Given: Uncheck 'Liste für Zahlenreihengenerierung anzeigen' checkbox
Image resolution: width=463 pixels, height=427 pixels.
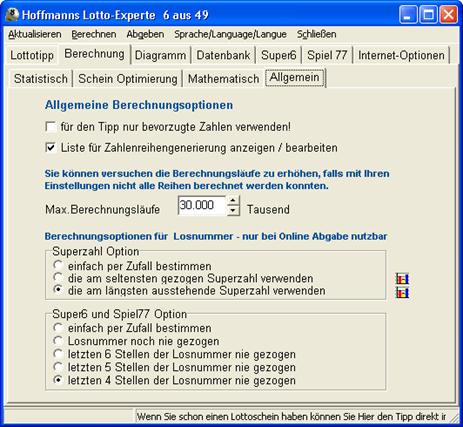Looking at the screenshot, I should (x=51, y=148).
